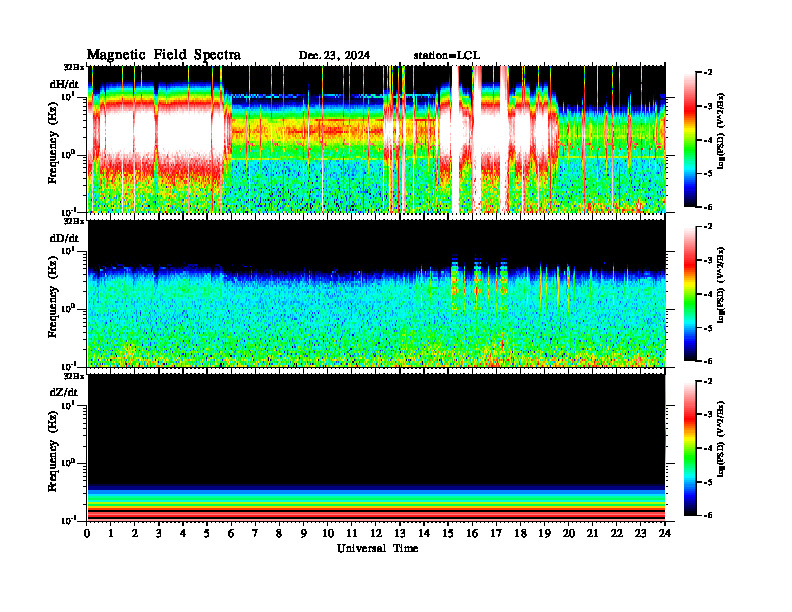Click the log(PSD) label beside dH/dt color scale
The width and height of the screenshot is (792, 612).
720,131
